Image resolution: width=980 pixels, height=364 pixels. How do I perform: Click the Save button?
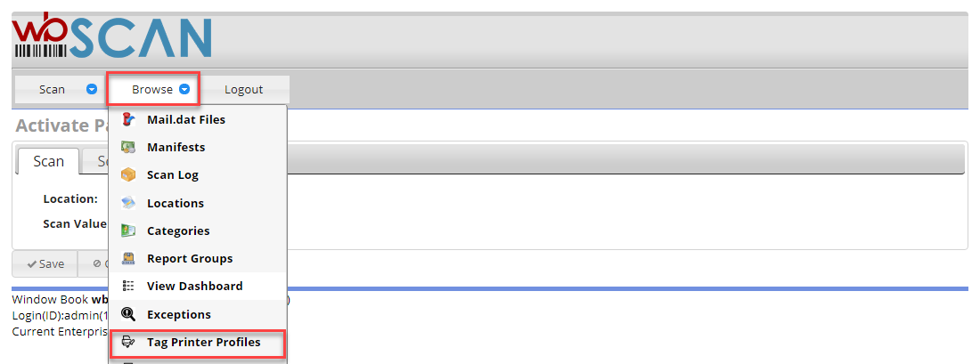(45, 263)
